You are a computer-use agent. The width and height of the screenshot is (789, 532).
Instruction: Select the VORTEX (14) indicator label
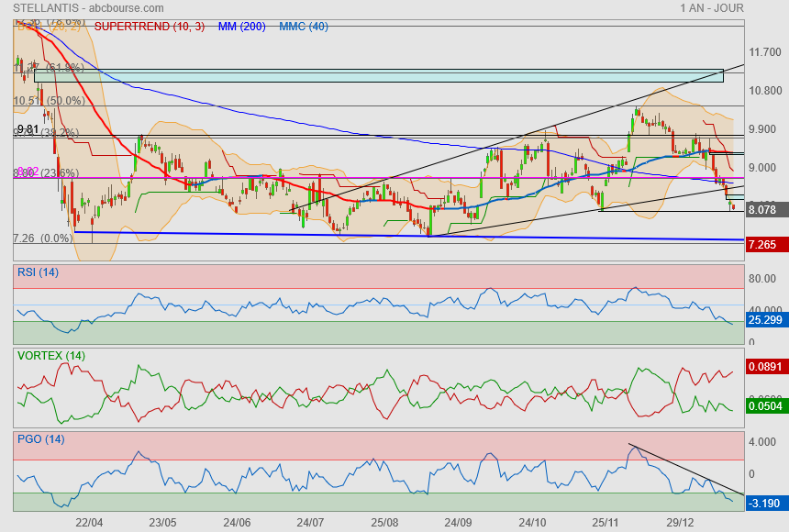(x=51, y=356)
